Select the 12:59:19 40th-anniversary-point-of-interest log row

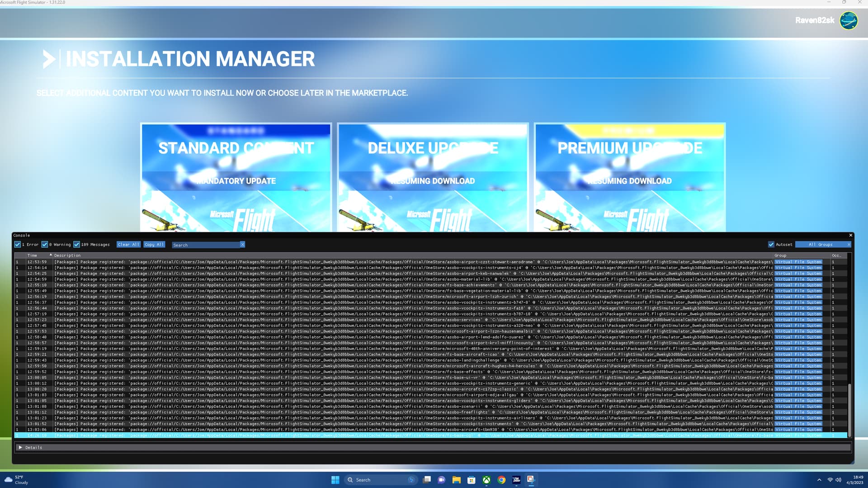(431, 349)
